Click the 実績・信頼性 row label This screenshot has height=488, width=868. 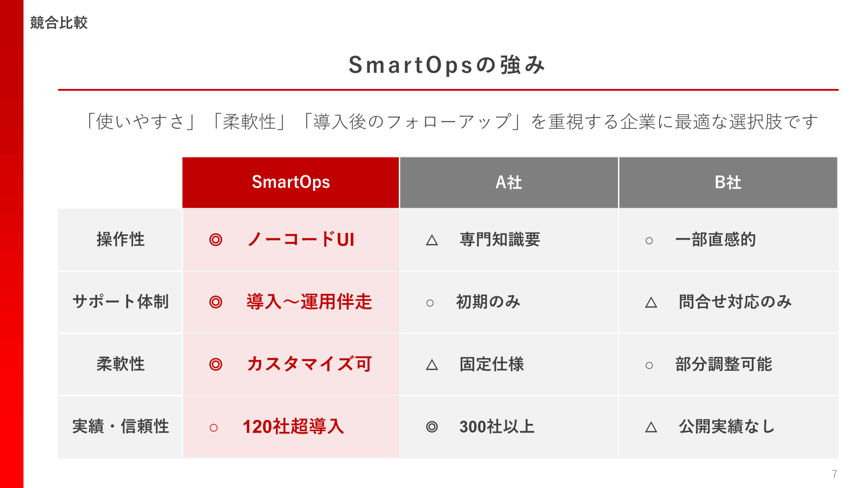(x=120, y=426)
